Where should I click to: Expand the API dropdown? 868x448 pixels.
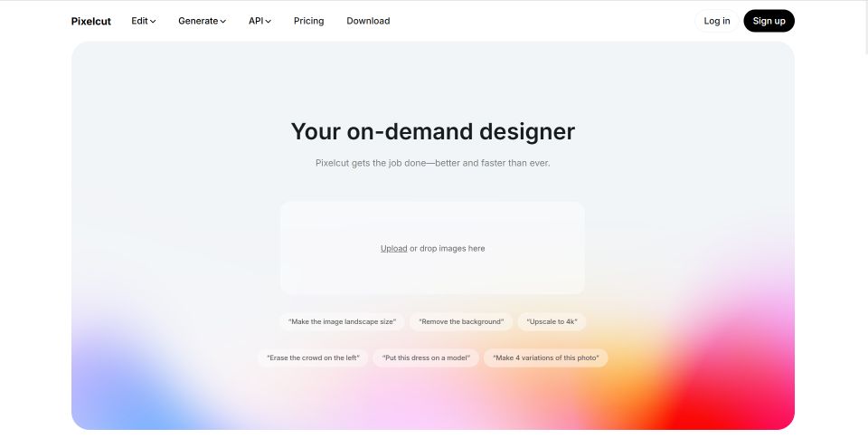point(259,21)
